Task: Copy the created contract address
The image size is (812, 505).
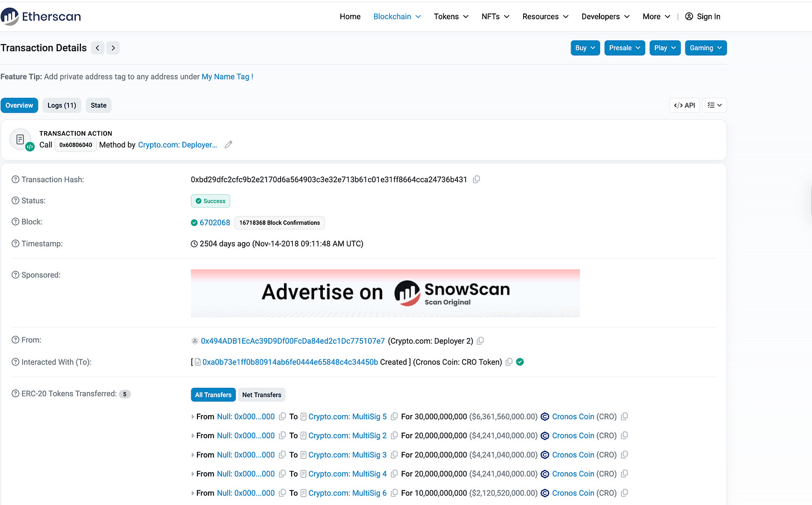Action: 509,362
